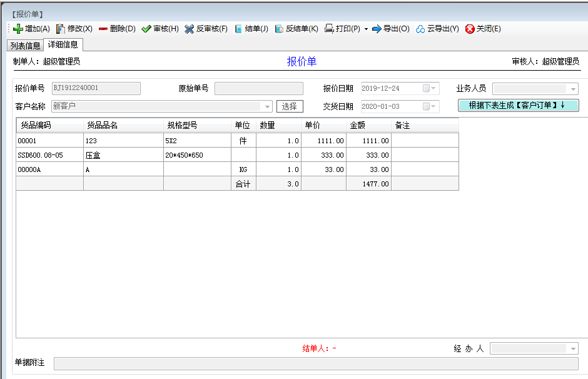Switch to the 列表信息 tab
This screenshot has width=588, height=379.
coord(25,46)
